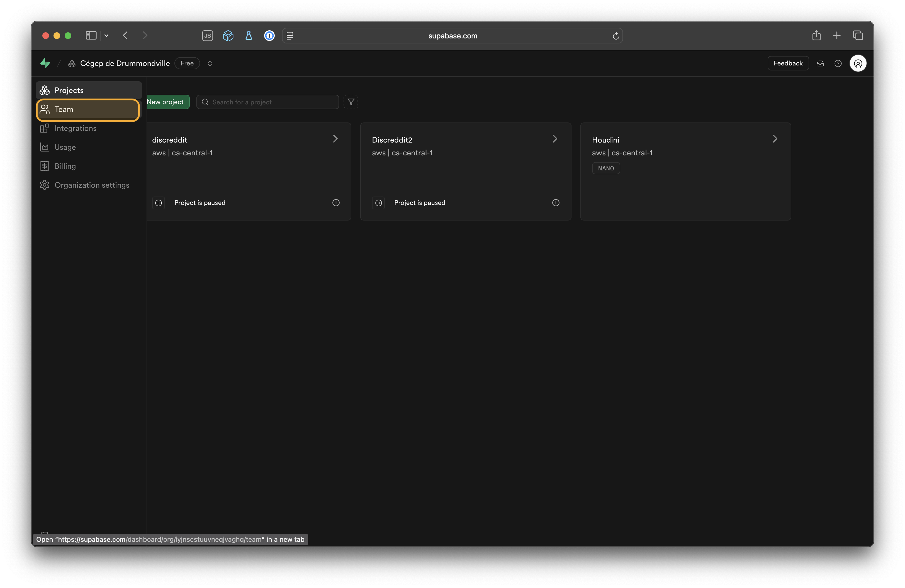
Task: Click the Projects sidebar cubes icon
Action: pos(45,90)
